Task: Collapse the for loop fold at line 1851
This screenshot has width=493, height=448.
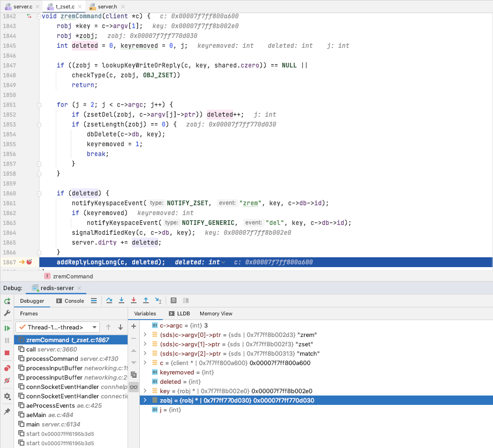Action: 39,105
